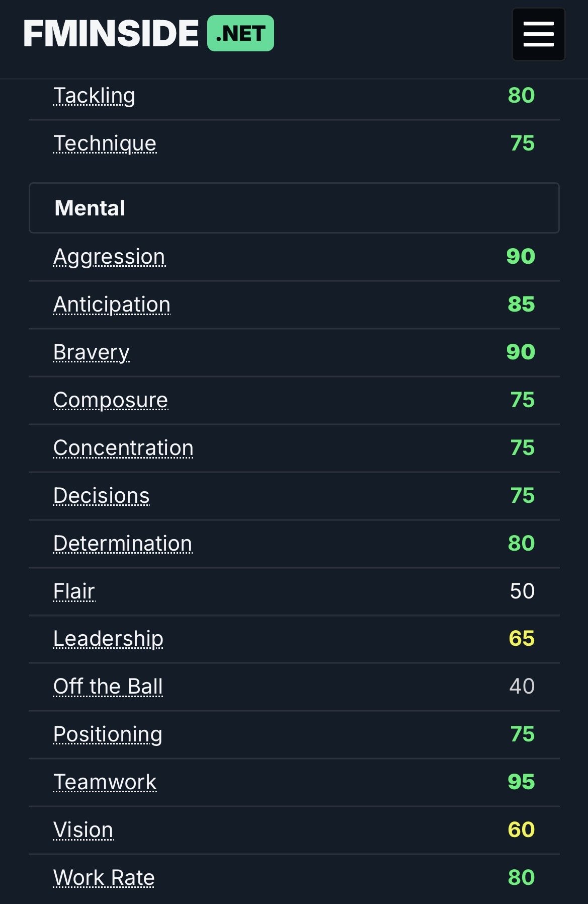Tap the Composure attribute link
The height and width of the screenshot is (904, 588).
pyautogui.click(x=110, y=400)
